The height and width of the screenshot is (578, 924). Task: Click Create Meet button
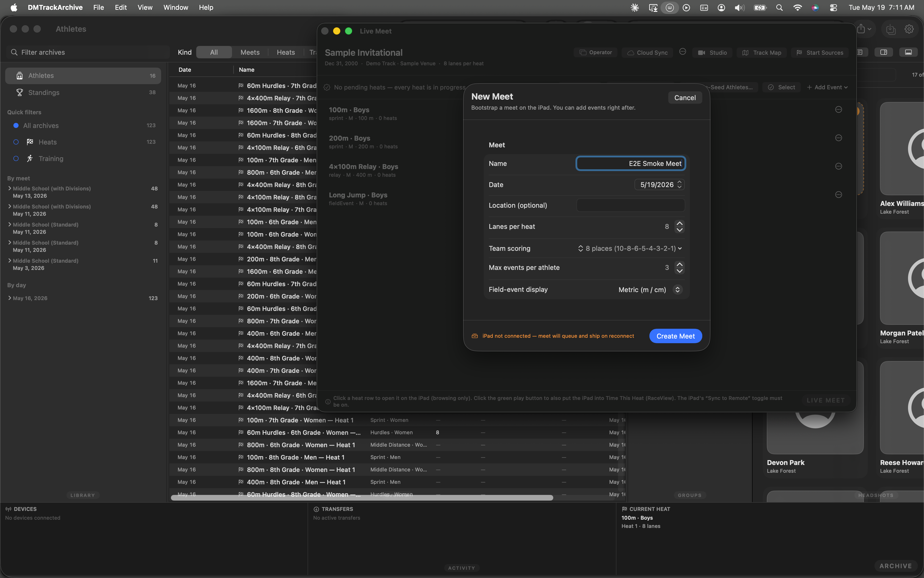(675, 336)
